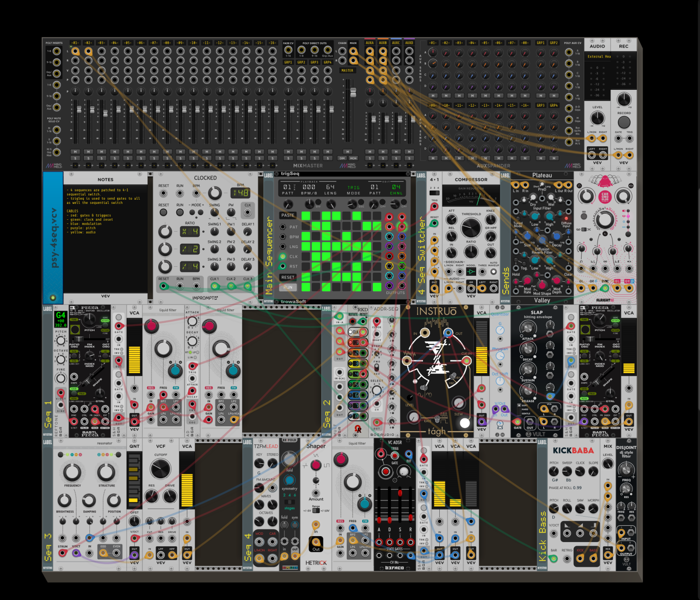Viewport: 700px width, 600px height.
Task: Click the VCF CUTOFF knob
Action: coord(160,468)
